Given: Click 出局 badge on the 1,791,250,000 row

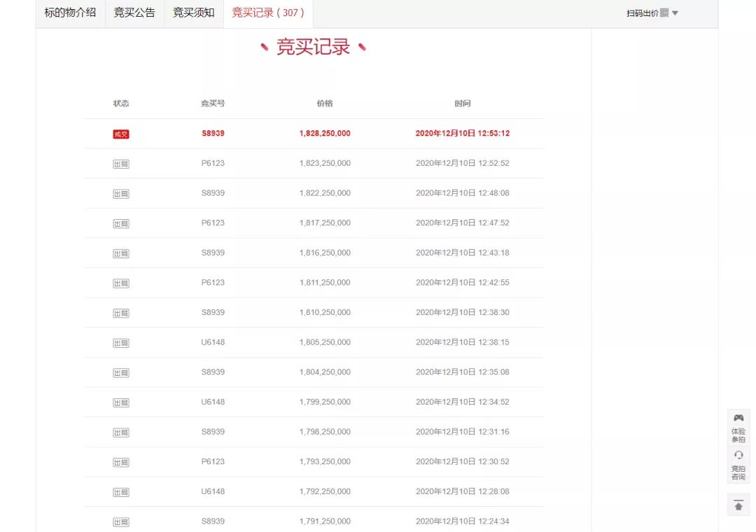Looking at the screenshot, I should coord(121,522).
